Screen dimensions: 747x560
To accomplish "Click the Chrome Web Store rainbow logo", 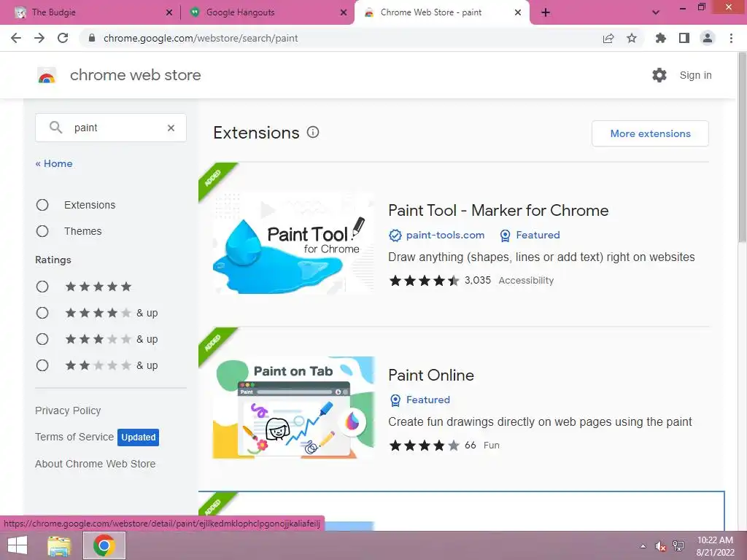I will (x=47, y=75).
